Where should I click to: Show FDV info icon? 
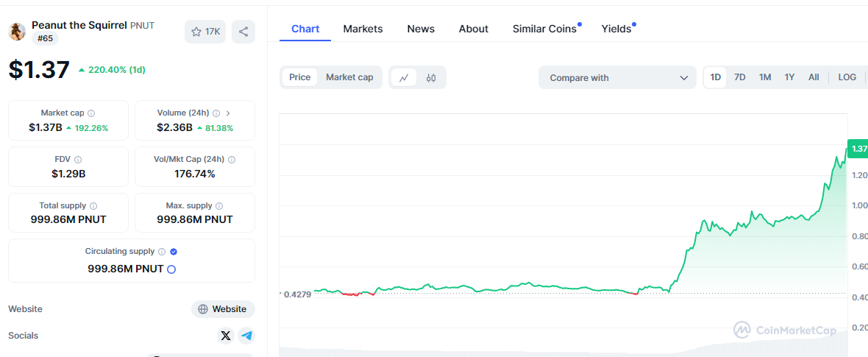coord(78,160)
